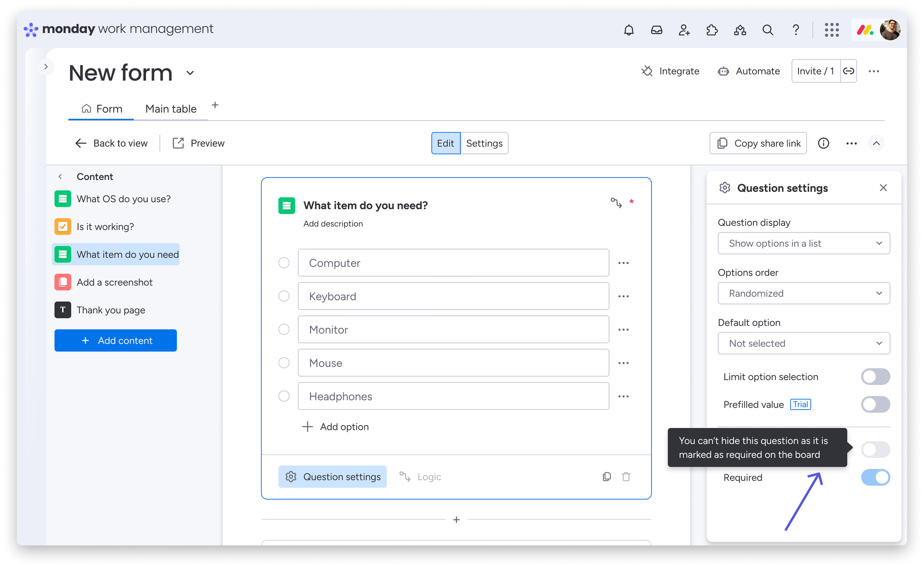The width and height of the screenshot is (924, 564).
Task: Select the Edit mode tab
Action: (x=445, y=143)
